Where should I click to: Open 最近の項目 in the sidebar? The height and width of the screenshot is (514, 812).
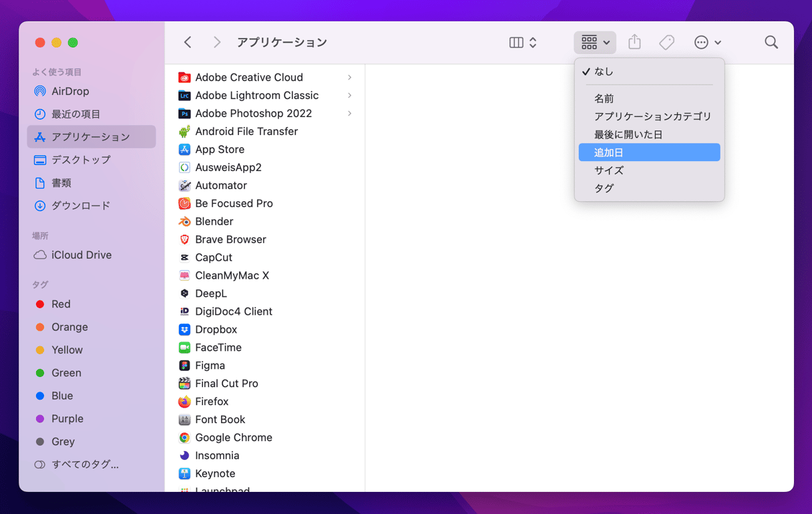pyautogui.click(x=91, y=114)
